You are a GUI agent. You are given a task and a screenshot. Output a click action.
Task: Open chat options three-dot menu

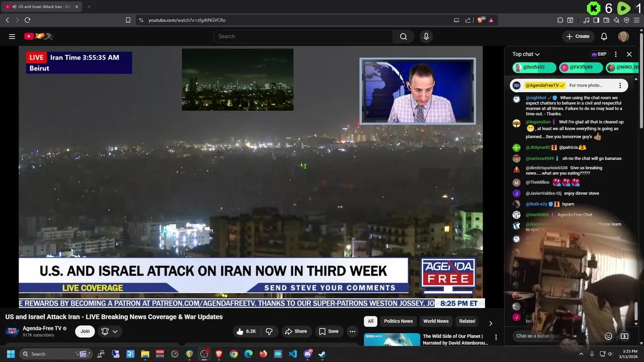click(615, 54)
